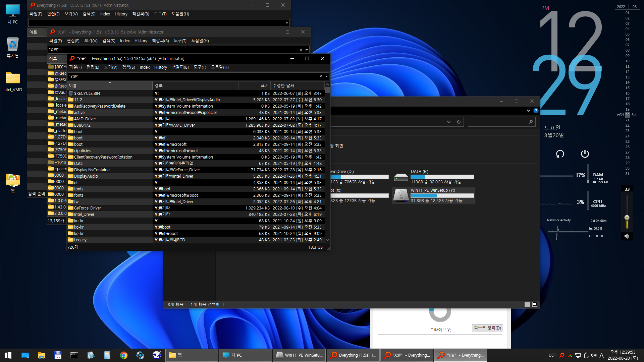Open 검색(S) menu in Y: window
Image resolution: width=644 pixels, height=362 pixels.
coord(128,67)
